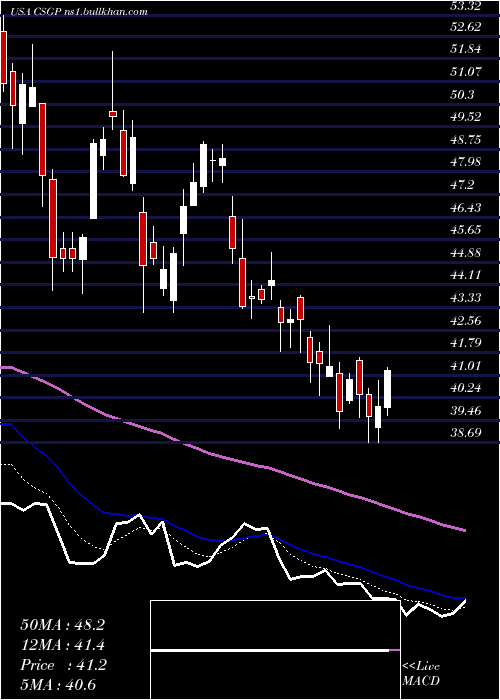Click the MACD histogram panel box
Viewport: 500px width, 700px height.
coord(275,650)
